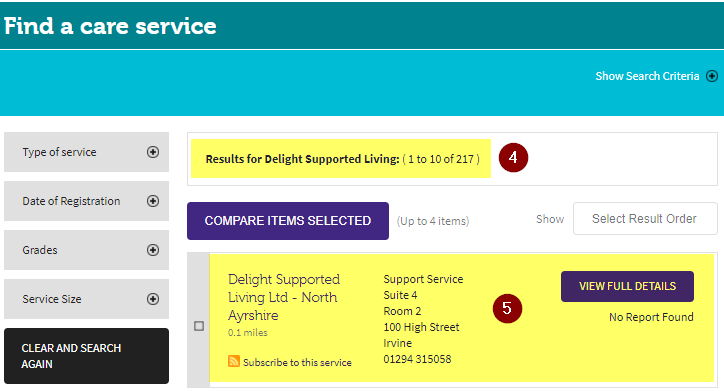Open the Subscribe to this service link
724x391 pixels.
pos(297,362)
